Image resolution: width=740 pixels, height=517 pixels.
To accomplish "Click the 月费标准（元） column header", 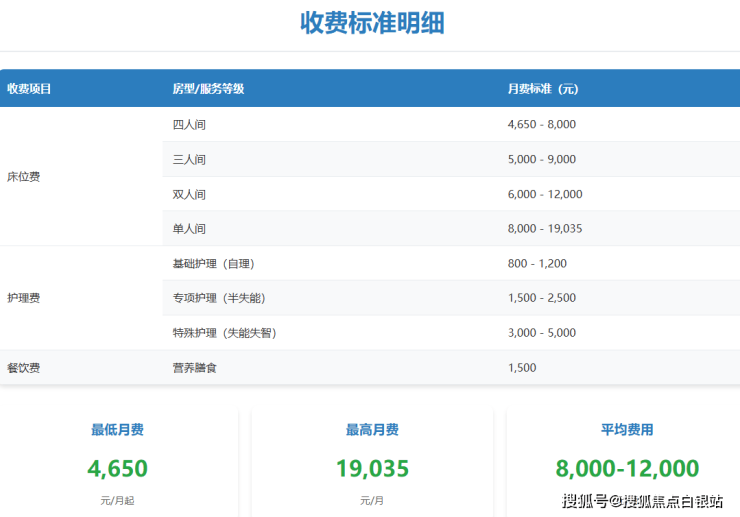I will [543, 89].
